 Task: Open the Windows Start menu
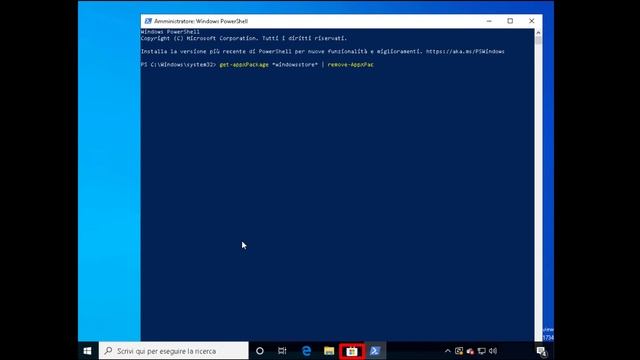click(x=87, y=351)
